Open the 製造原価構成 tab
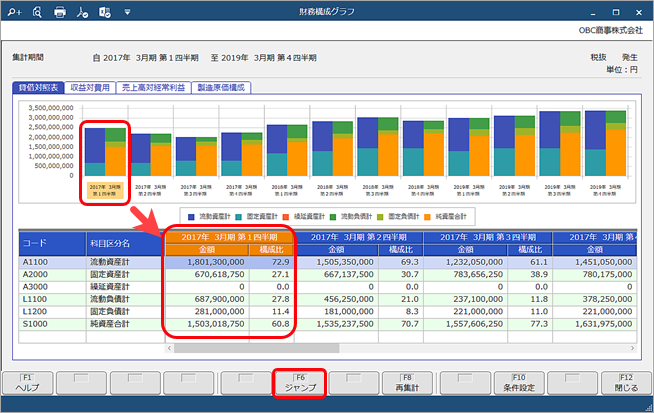 221,87
